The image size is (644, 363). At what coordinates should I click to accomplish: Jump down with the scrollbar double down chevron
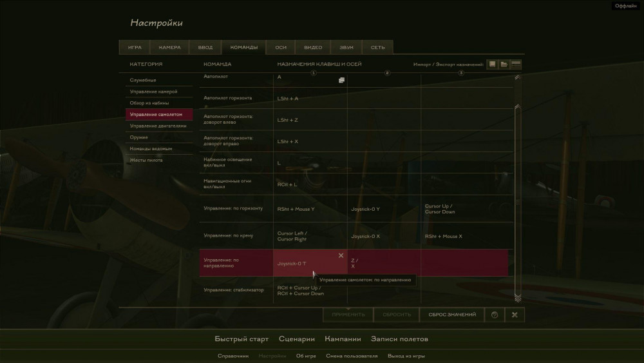(518, 298)
